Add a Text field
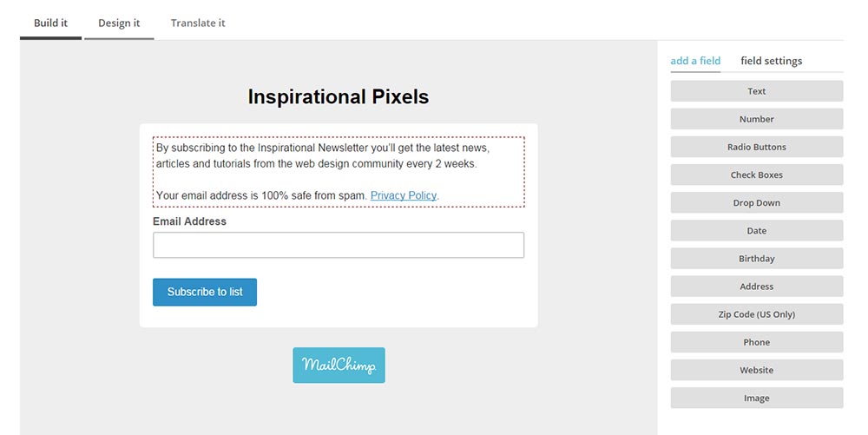This screenshot has width=868, height=435. click(x=756, y=91)
